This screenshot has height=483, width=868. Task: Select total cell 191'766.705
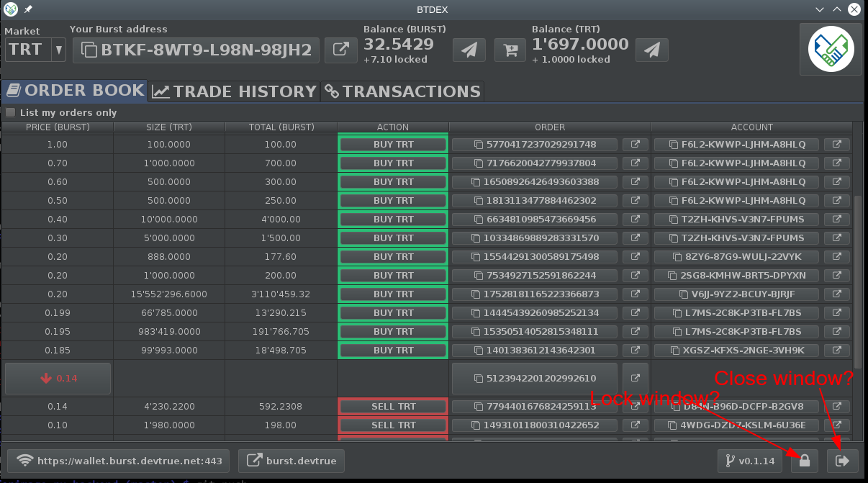click(x=281, y=331)
